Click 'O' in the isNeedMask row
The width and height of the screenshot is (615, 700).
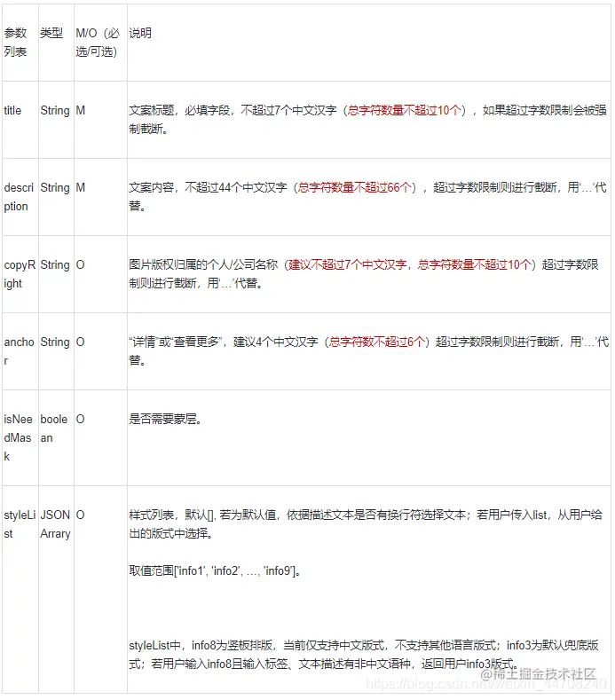(x=80, y=419)
